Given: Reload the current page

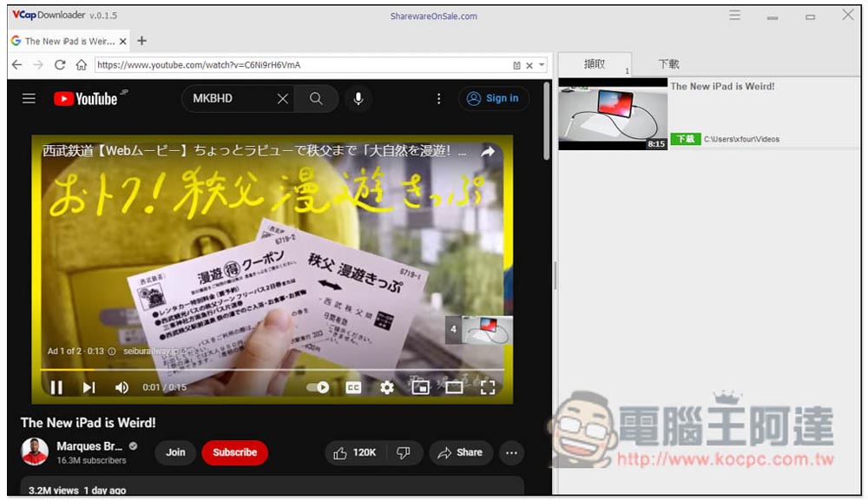Looking at the screenshot, I should coord(59,65).
